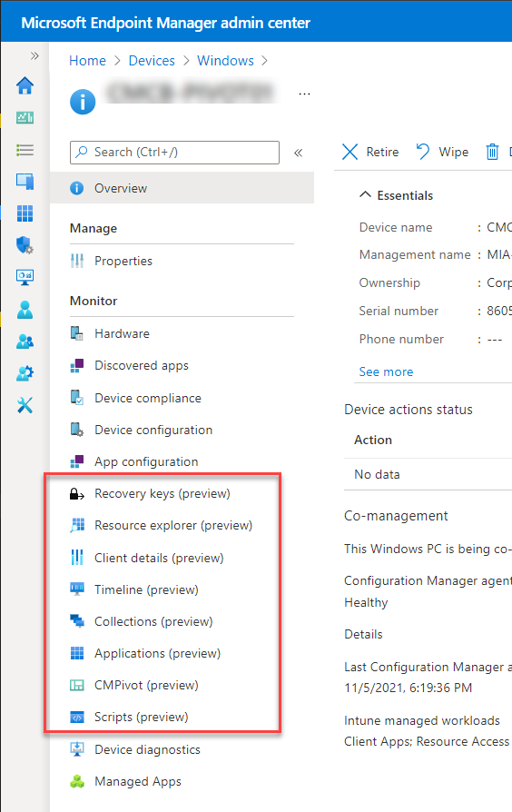
Task: Click the Applications (preview) grid icon
Action: 77,653
